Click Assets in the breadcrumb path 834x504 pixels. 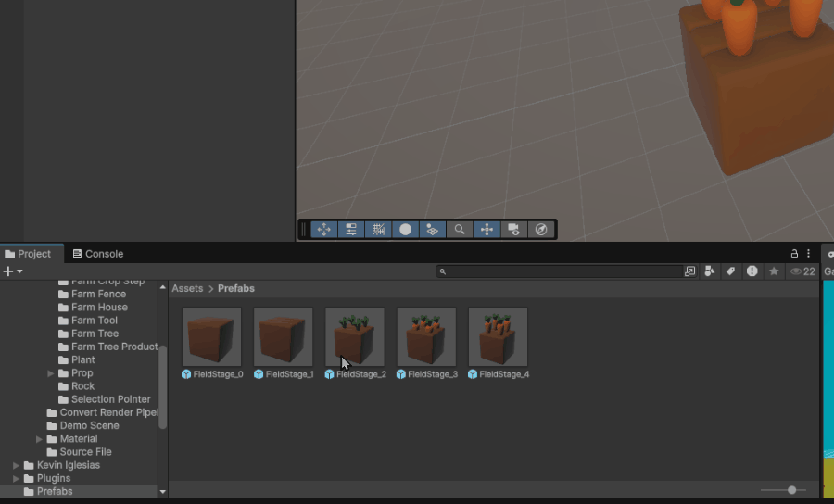(187, 289)
